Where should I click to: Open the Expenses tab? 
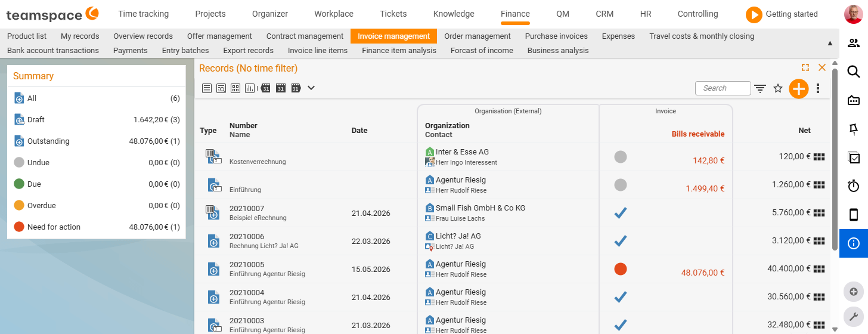point(618,36)
